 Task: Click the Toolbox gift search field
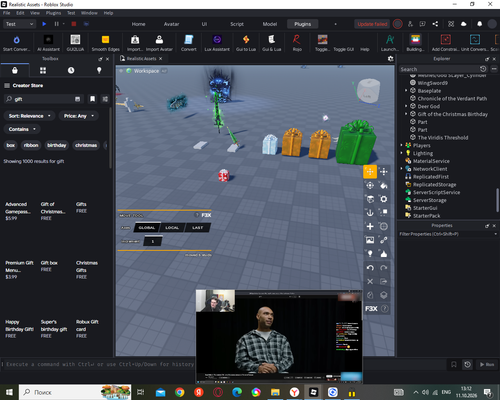click(43, 99)
